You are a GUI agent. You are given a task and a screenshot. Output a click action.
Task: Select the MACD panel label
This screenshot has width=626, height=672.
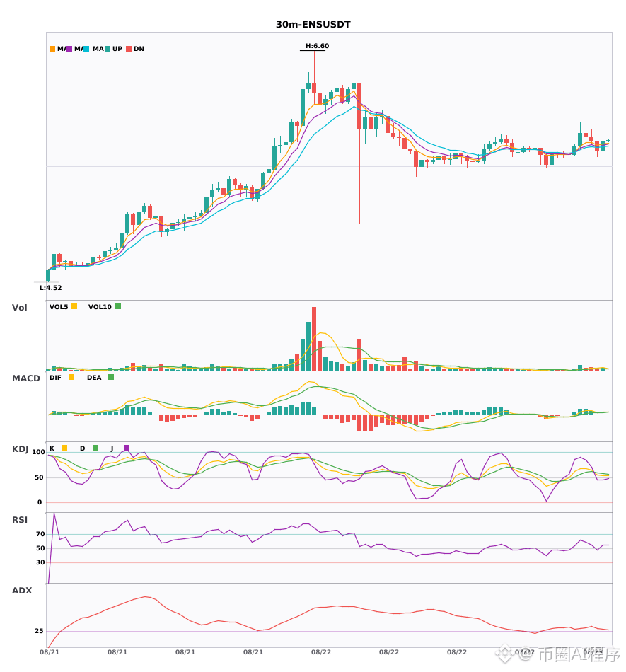(x=25, y=378)
